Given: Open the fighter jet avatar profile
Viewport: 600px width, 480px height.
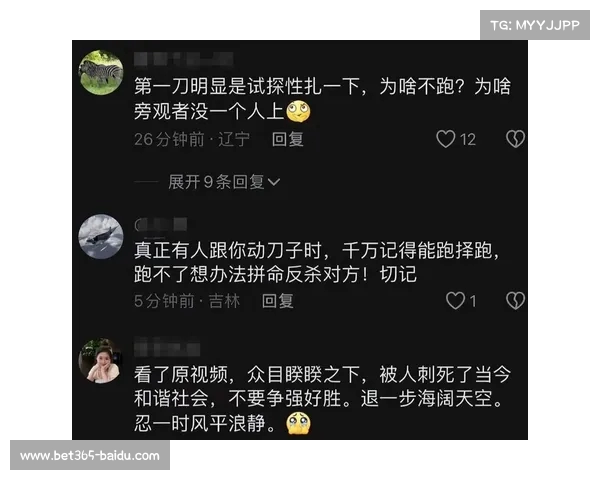Looking at the screenshot, I should [x=101, y=236].
